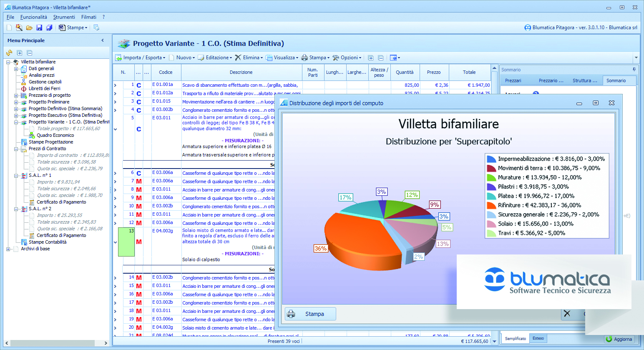Viewport: 644px width, 350px height.
Task: Expand row 1 arrow for E 01.001a
Action: click(x=116, y=85)
